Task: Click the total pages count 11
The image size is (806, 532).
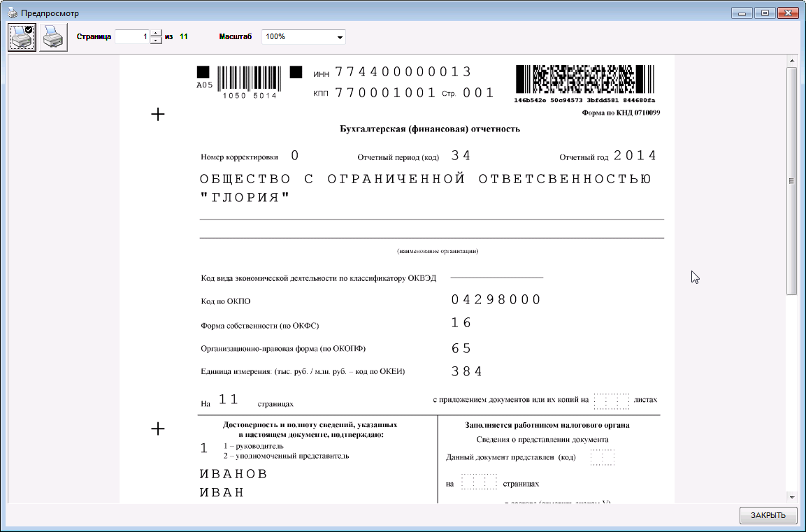Action: point(184,36)
